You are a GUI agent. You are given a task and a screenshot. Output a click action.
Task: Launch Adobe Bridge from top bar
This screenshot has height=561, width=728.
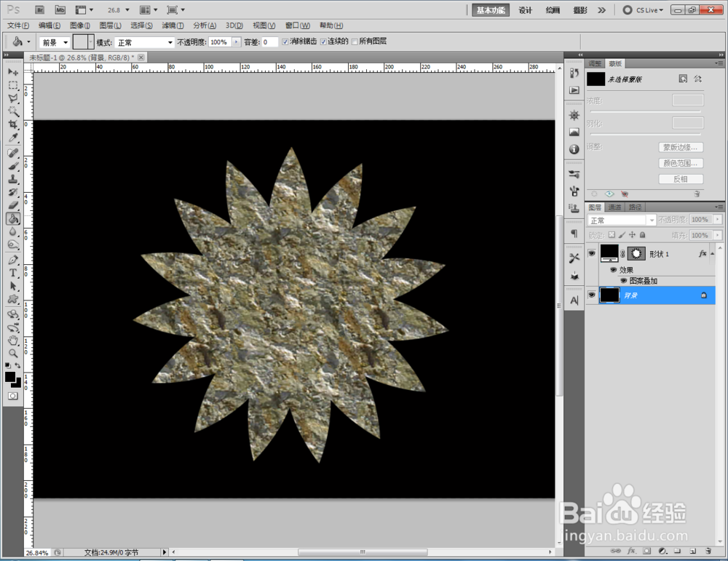[39, 9]
